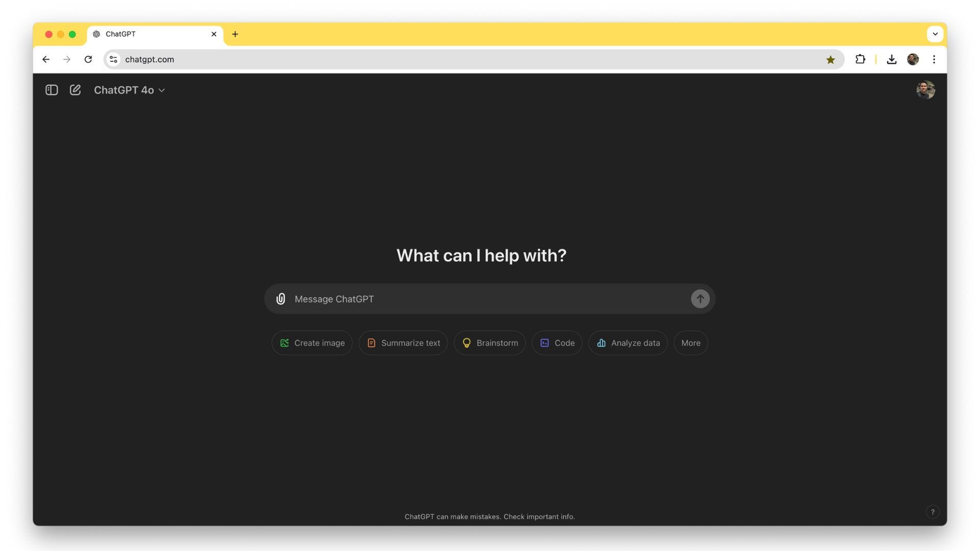Choose the Brainstorm suggestion

click(489, 343)
